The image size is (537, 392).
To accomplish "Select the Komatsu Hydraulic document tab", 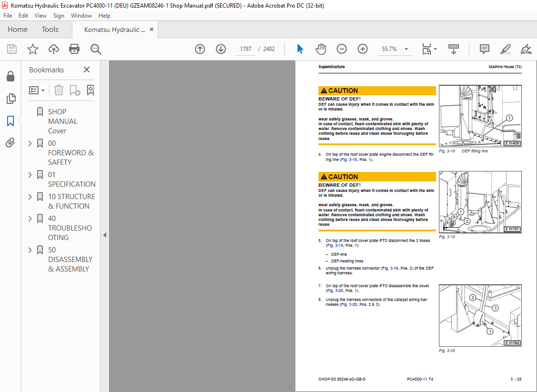I will (x=115, y=30).
